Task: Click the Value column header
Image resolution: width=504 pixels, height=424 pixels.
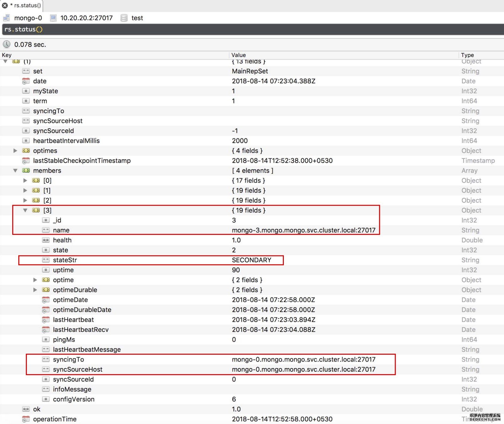Action: click(238, 55)
